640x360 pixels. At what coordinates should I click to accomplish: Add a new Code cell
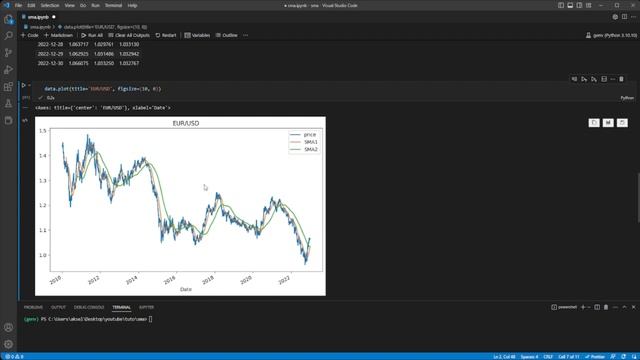coord(30,36)
